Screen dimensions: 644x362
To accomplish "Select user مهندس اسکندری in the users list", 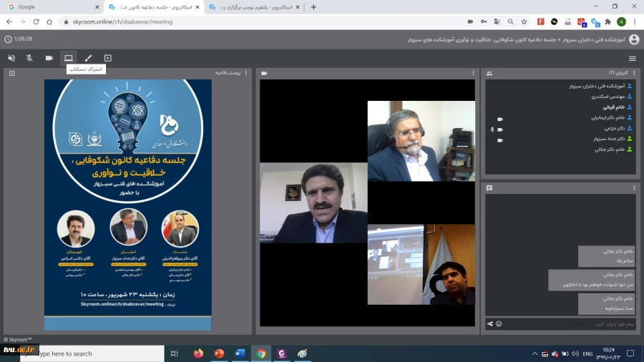I will [608, 96].
